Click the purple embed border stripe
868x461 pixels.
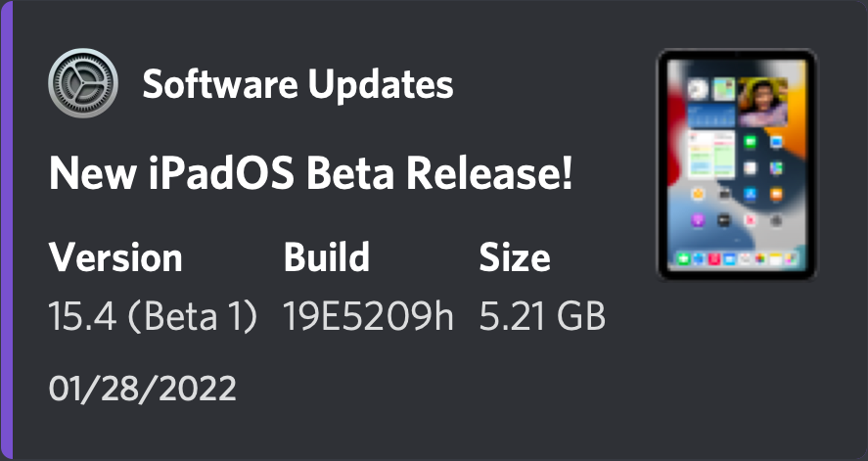(x=5, y=230)
